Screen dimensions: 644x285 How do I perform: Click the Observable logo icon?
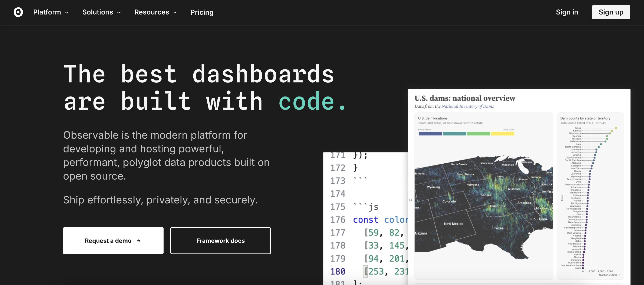click(x=18, y=12)
